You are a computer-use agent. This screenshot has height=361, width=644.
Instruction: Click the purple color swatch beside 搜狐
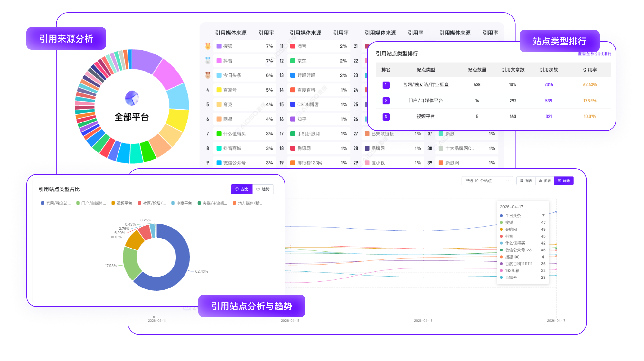tap(219, 46)
